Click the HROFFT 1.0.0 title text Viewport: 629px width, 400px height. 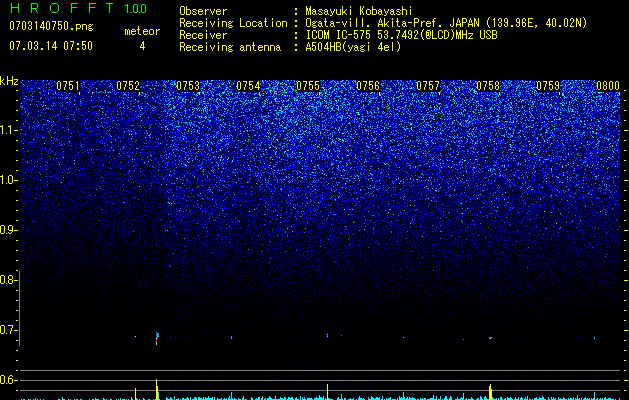pos(78,8)
